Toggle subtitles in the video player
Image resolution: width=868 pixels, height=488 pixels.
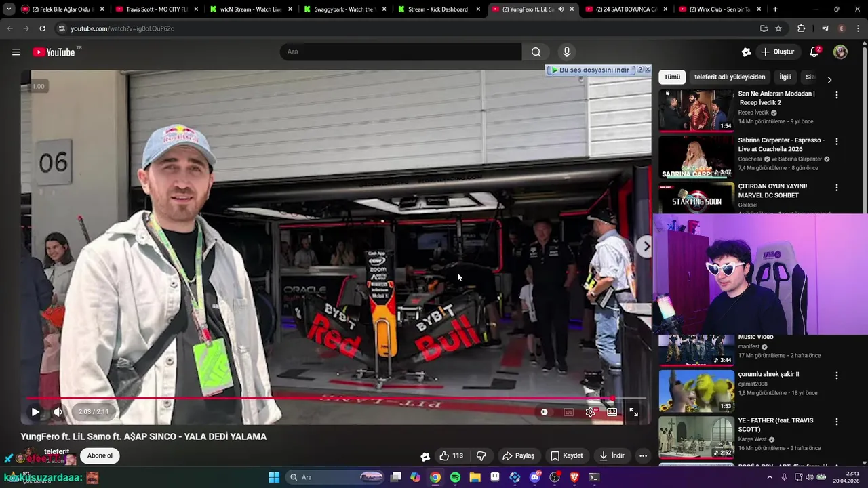click(568, 412)
